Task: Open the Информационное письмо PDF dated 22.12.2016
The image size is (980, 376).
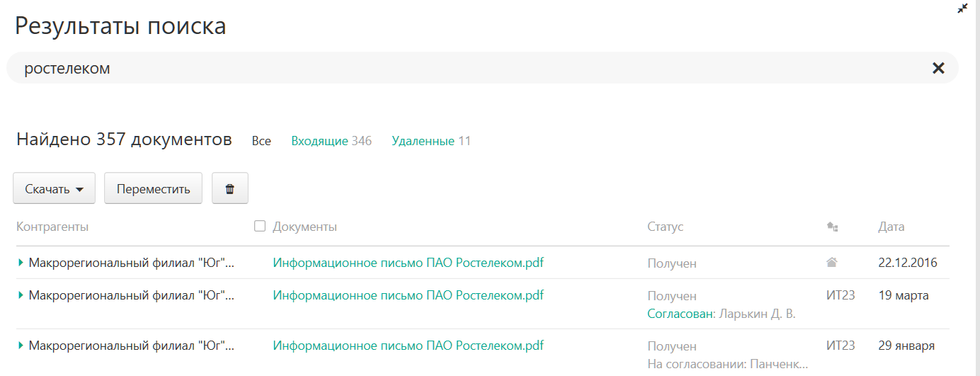Action: pos(409,263)
